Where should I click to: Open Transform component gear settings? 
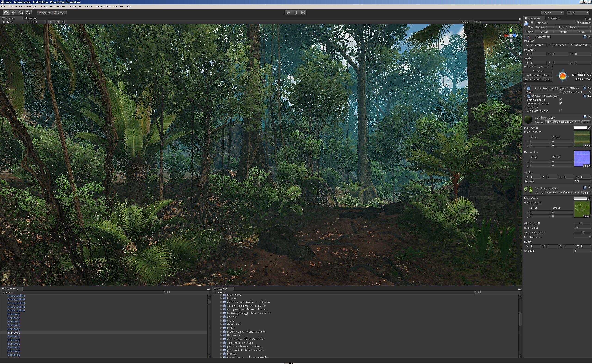[589, 37]
